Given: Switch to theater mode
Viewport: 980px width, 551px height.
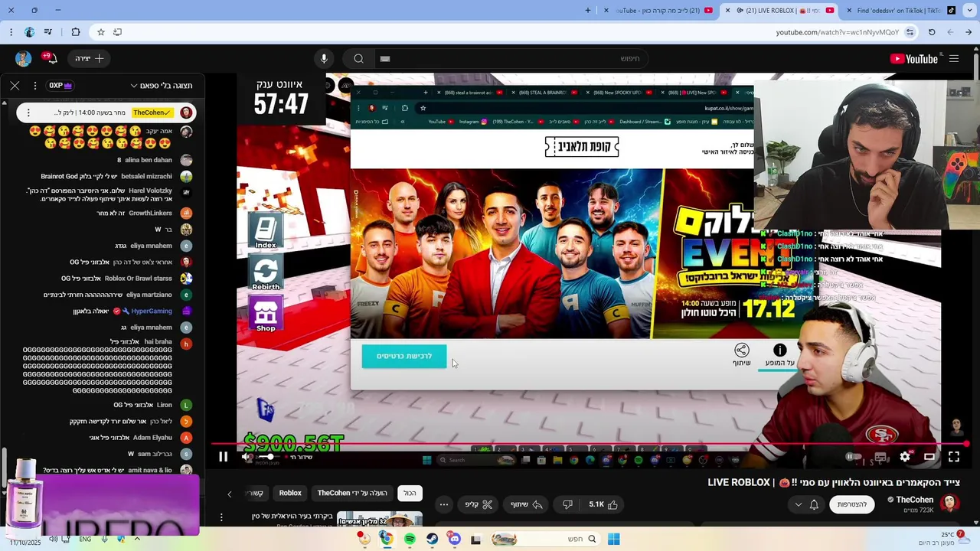Looking at the screenshot, I should tap(929, 457).
